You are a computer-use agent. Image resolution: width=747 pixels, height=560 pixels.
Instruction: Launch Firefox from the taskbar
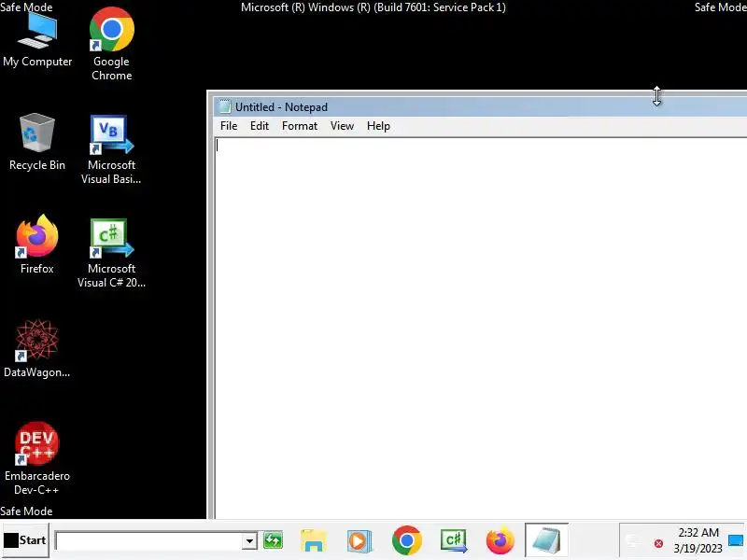click(500, 540)
